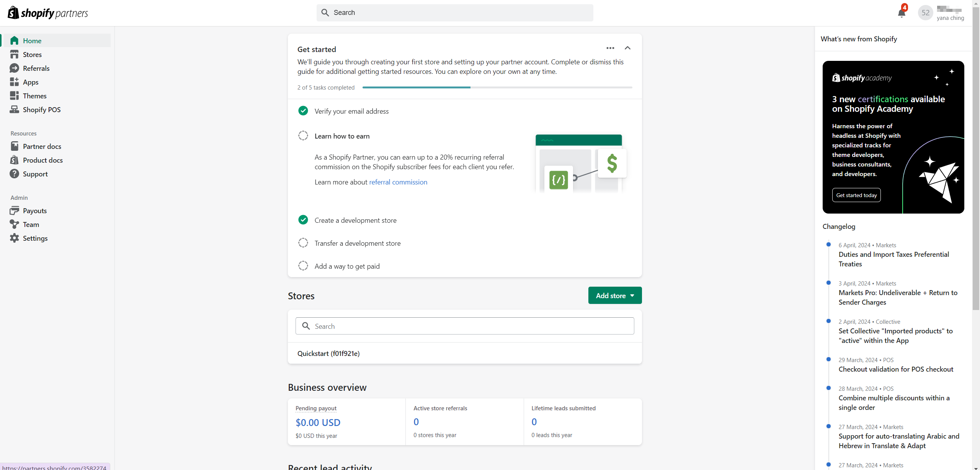Viewport: 980px width, 470px height.
Task: Open the Get started three-dot menu
Action: click(x=610, y=48)
